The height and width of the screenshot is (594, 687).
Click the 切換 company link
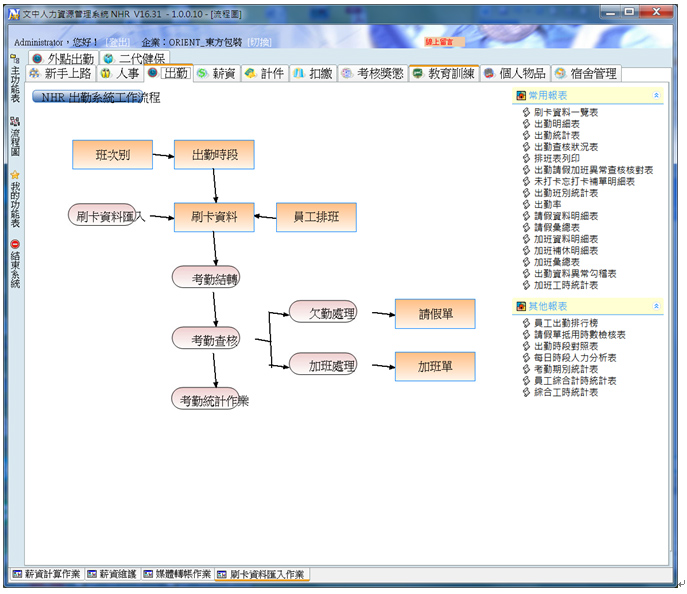pyautogui.click(x=259, y=43)
